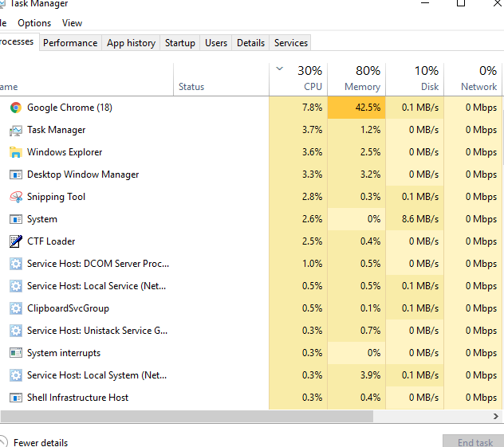Open the Details tab

click(x=250, y=43)
